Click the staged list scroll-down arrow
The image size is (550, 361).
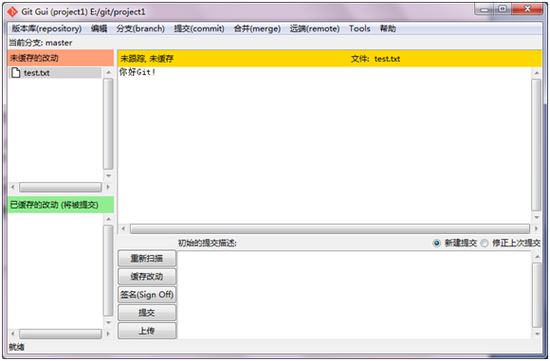108,322
